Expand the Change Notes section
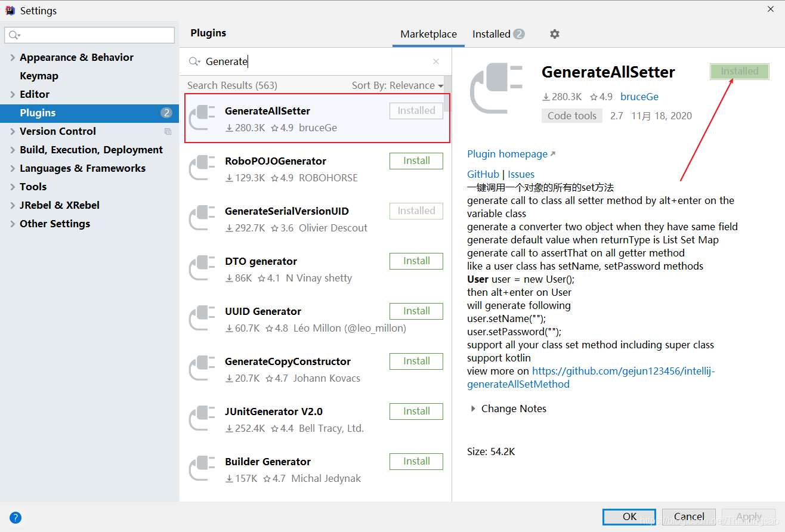785x532 pixels. tap(473, 409)
